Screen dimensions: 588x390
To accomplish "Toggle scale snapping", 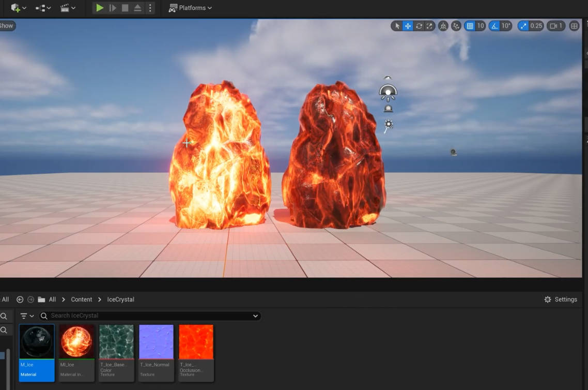I will pyautogui.click(x=524, y=26).
